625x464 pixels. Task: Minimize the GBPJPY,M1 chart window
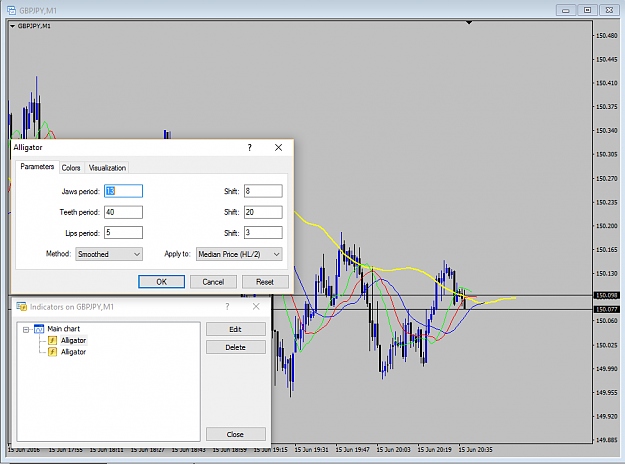coord(566,10)
